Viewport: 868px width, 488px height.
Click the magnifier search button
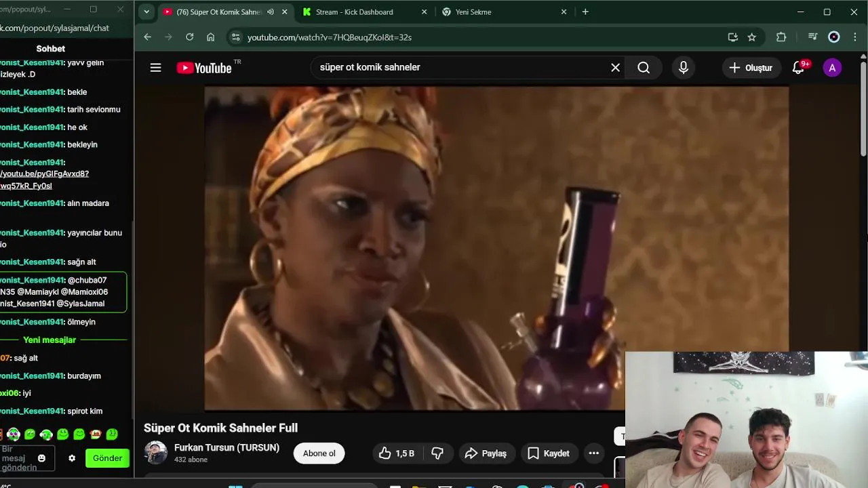[x=644, y=68]
